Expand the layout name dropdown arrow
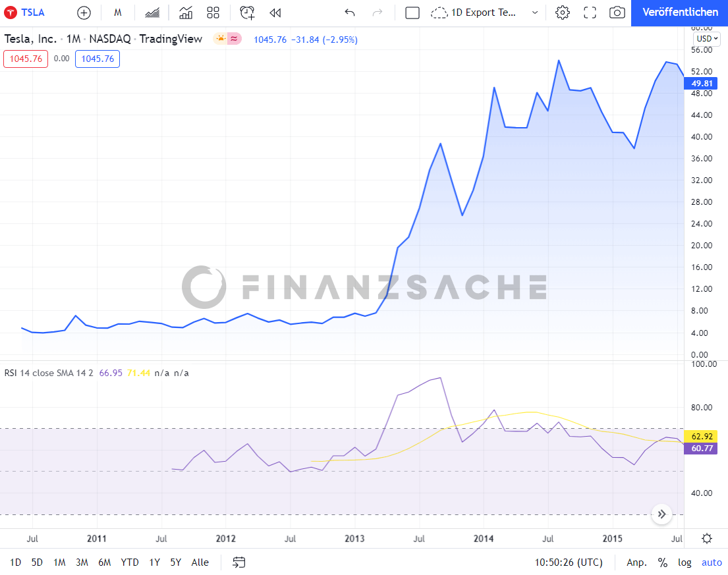The height and width of the screenshot is (575, 728). click(535, 13)
